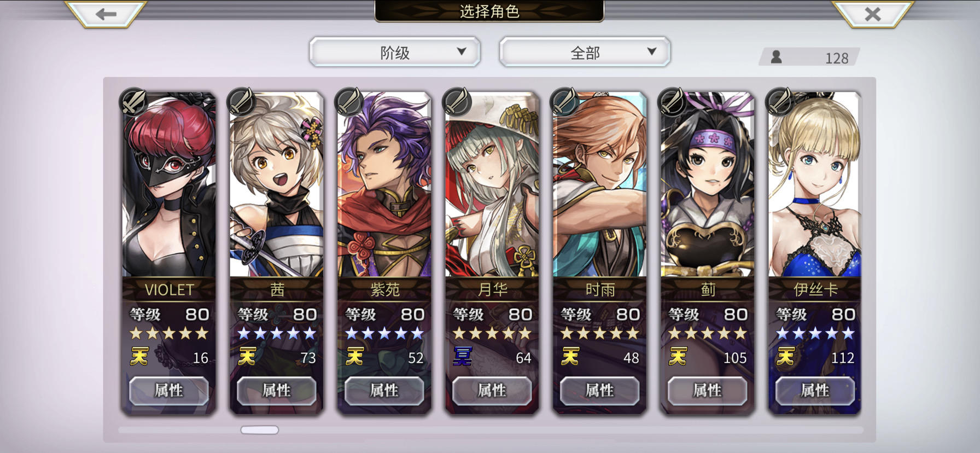Image resolution: width=980 pixels, height=453 pixels.
Task: Tap the sword weapon icon on 蓟's card
Action: [x=672, y=101]
